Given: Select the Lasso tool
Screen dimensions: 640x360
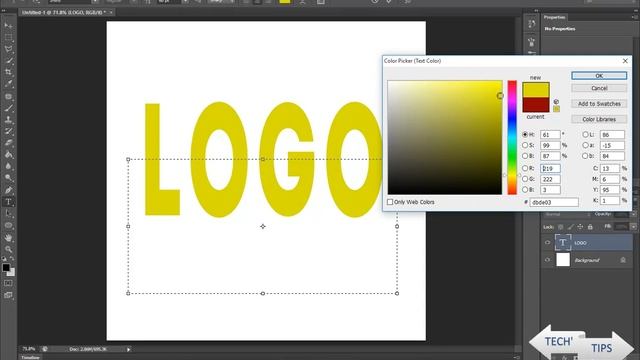Looking at the screenshot, I should point(8,49).
